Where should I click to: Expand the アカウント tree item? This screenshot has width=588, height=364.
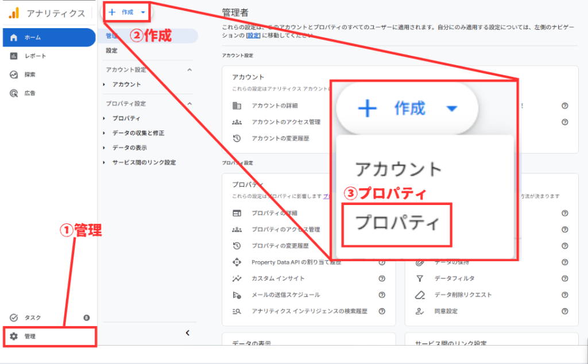click(x=104, y=85)
